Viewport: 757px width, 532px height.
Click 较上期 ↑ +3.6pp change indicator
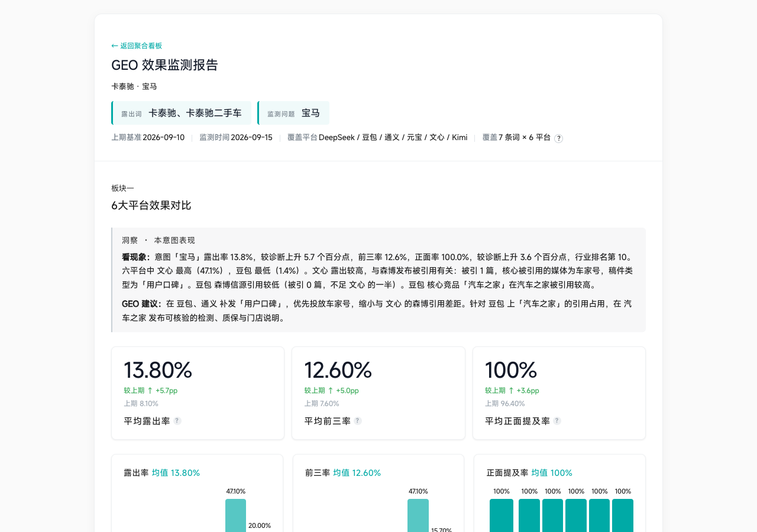tap(512, 391)
